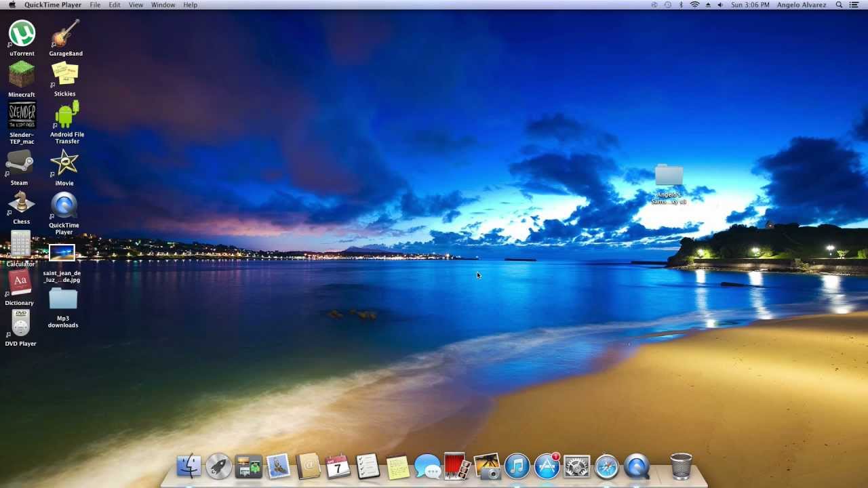The height and width of the screenshot is (488, 868).
Task: Select the Slender-TEP_mac icon
Action: click(22, 116)
